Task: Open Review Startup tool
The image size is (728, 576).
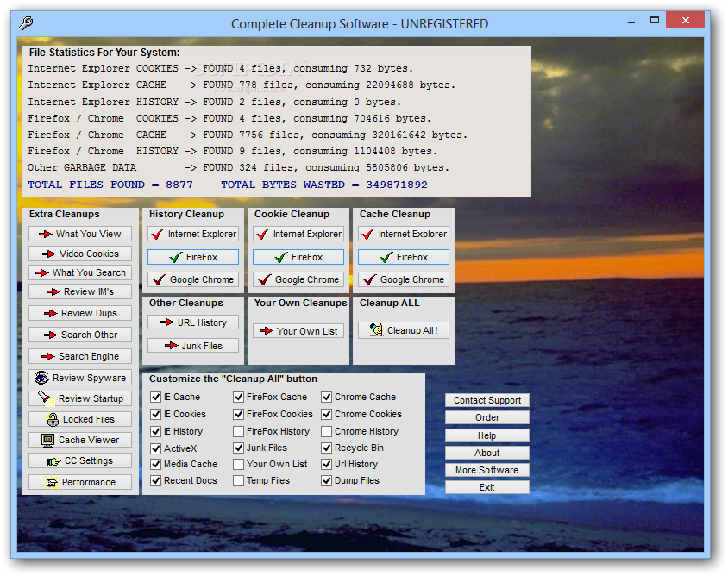Action: coord(80,398)
